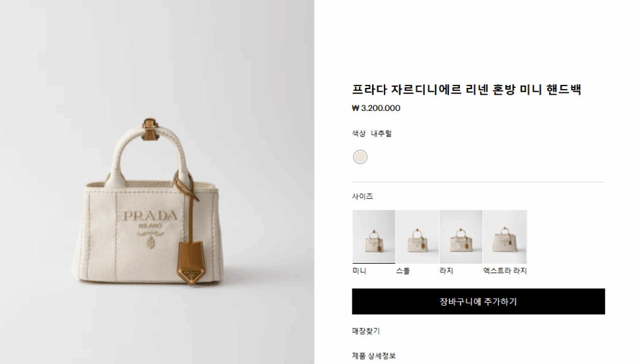
Task: Click the 라지 size label
Action: pos(446,271)
